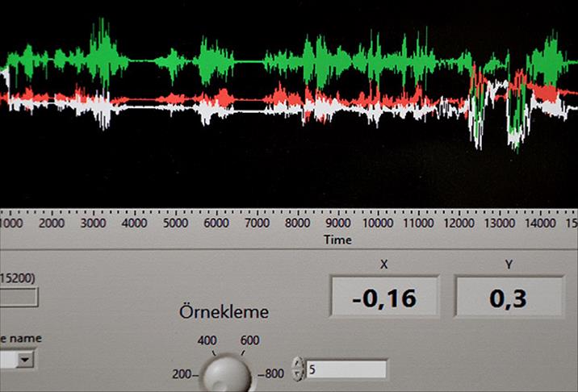The image size is (578, 392).
Task: Select the Y value display showing 0,3
Action: click(509, 298)
